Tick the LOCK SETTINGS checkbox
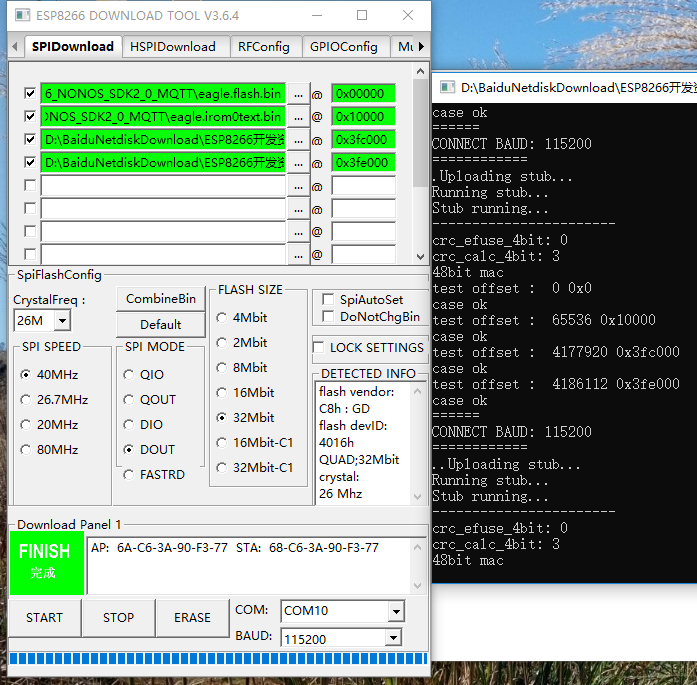This screenshot has height=685, width=697. pos(318,348)
